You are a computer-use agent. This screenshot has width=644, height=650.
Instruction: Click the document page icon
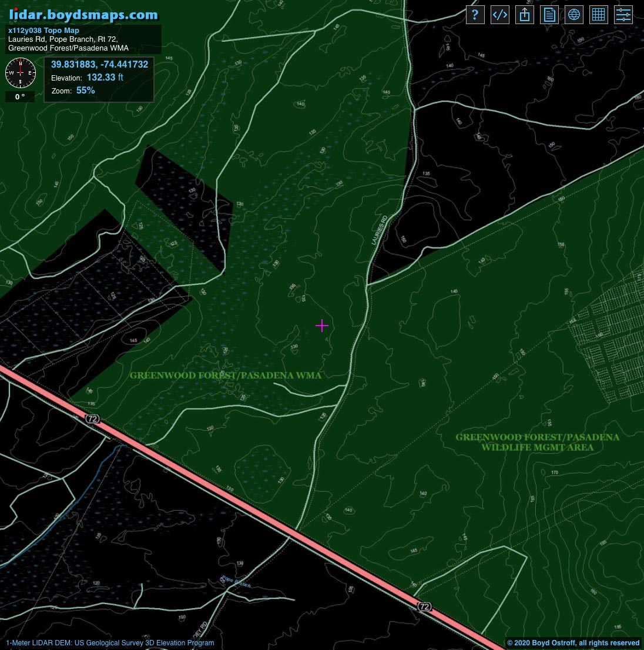[549, 15]
